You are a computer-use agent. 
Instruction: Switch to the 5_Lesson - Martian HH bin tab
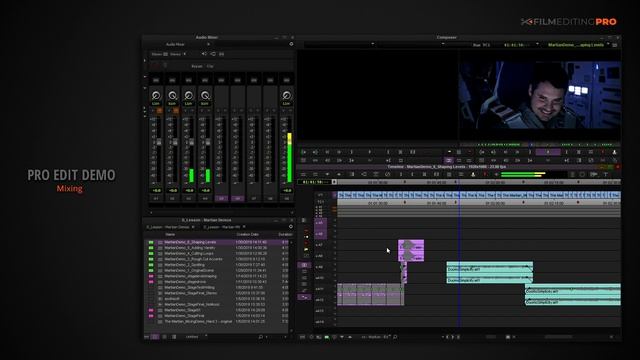tap(222, 227)
